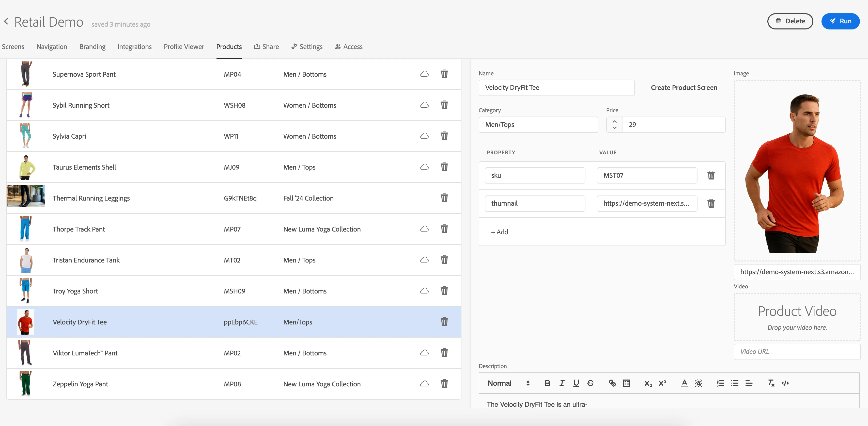This screenshot has width=868, height=426.
Task: Remove the thumnail property row
Action: pos(711,203)
